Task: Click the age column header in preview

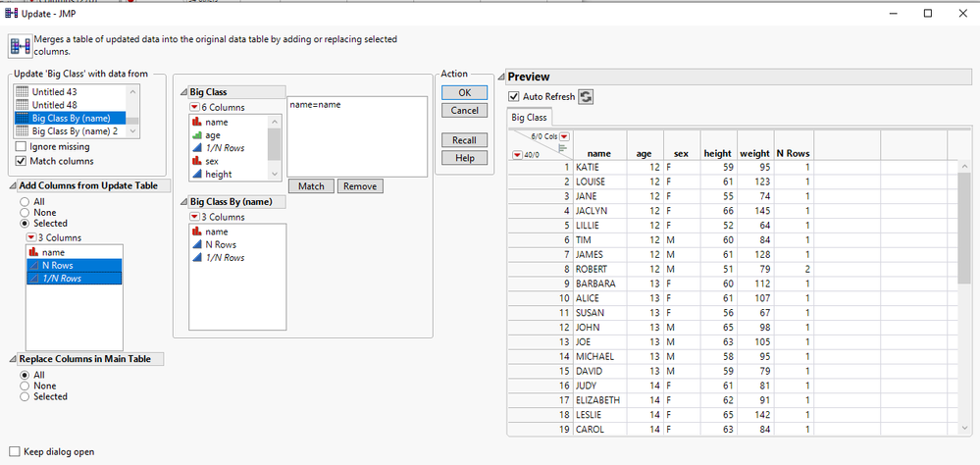Action: point(644,153)
